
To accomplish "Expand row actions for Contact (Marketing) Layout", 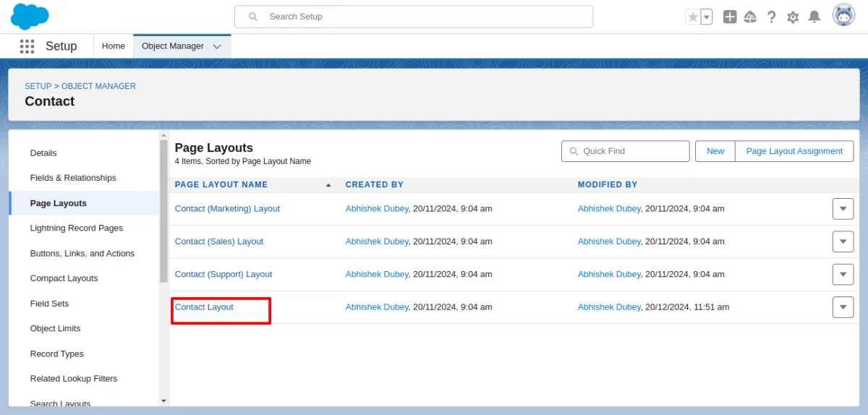I will [x=843, y=209].
